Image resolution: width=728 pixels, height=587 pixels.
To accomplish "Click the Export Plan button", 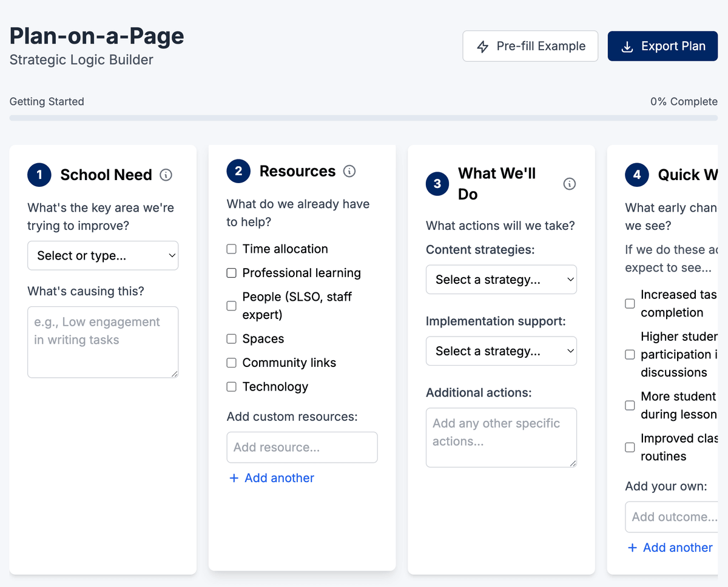I will pos(662,47).
